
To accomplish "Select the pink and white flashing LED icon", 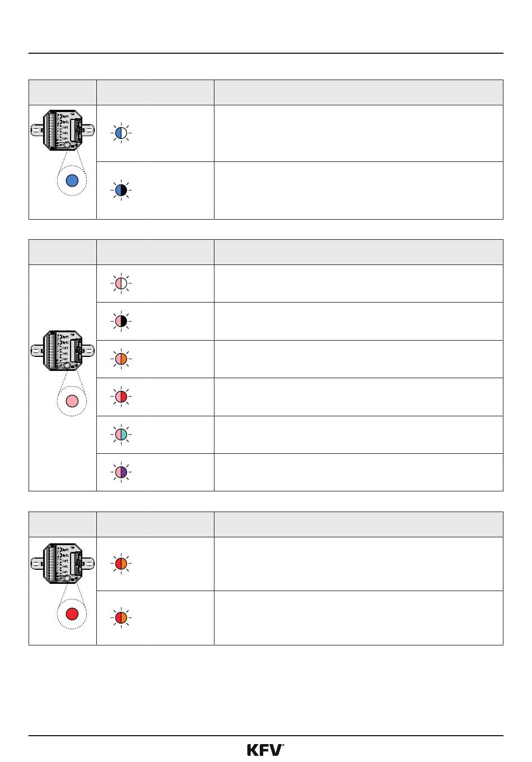I will [x=121, y=284].
